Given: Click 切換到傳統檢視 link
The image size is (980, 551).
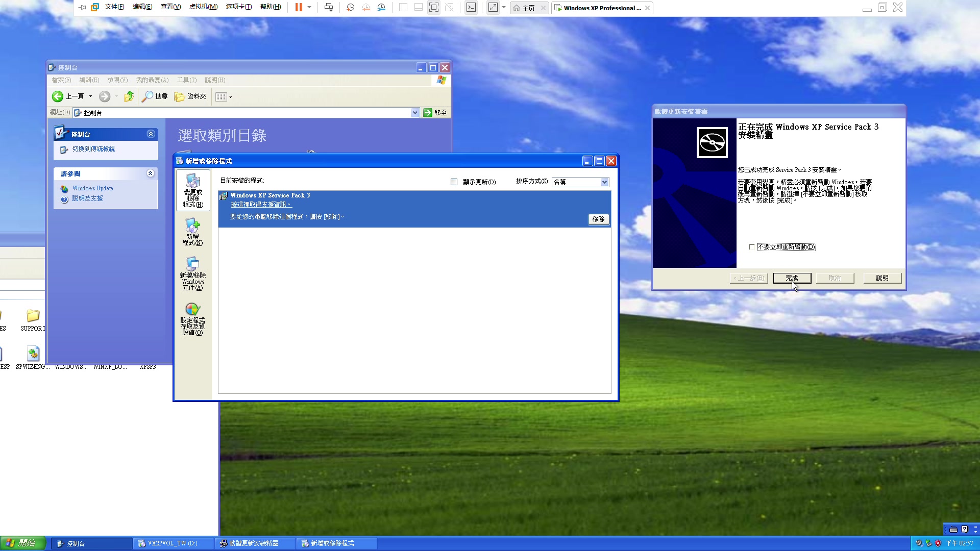Looking at the screenshot, I should click(x=93, y=149).
